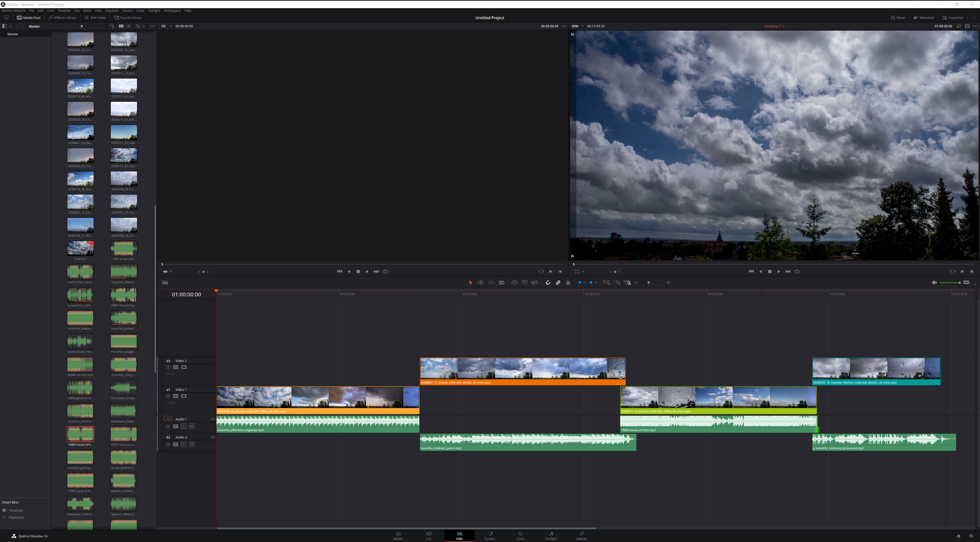The width and height of the screenshot is (980, 542).
Task: Open the Sound Library panel
Action: pos(128,18)
